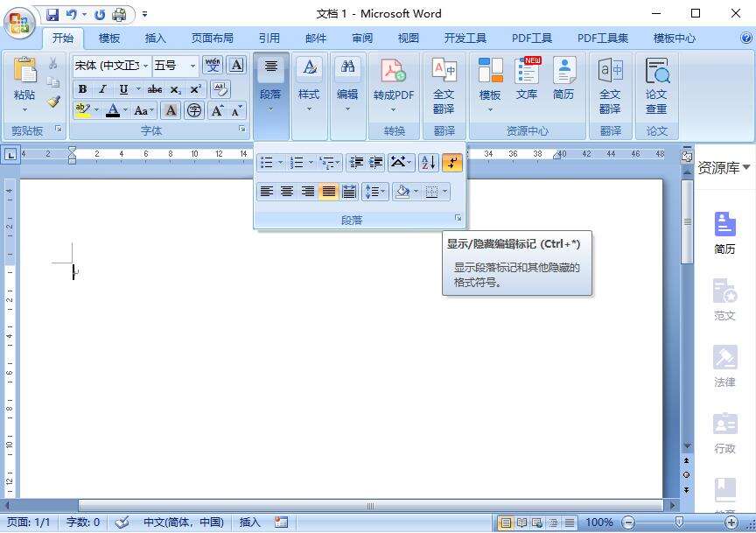Switch to the 审阅 tab

coord(362,39)
